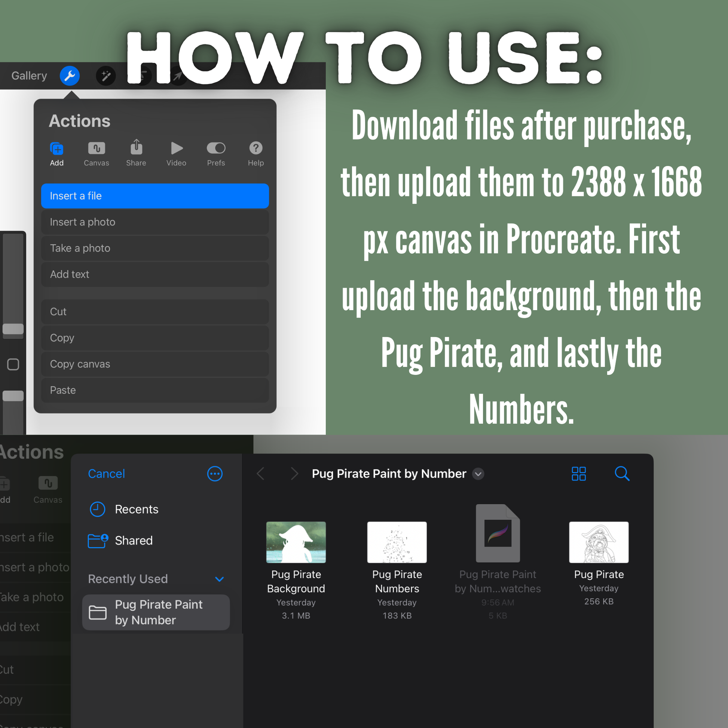The width and height of the screenshot is (728, 728).
Task: Expand the Pug Pirate Paint by Number title dropdown
Action: coord(478,474)
